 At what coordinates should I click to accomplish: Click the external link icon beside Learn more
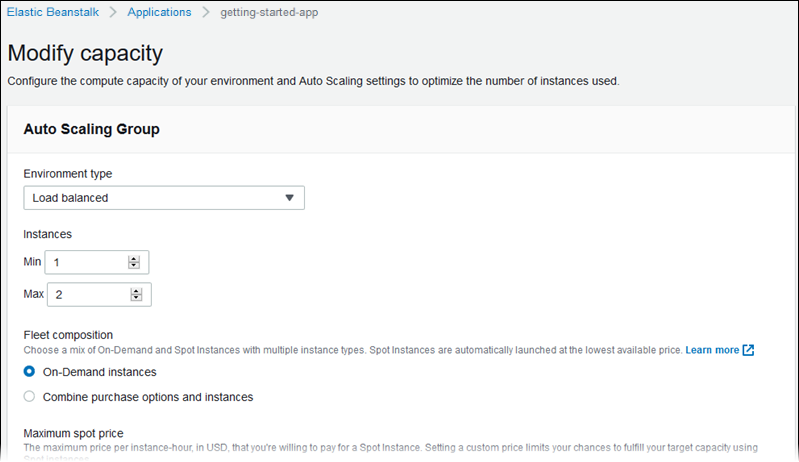(x=749, y=350)
